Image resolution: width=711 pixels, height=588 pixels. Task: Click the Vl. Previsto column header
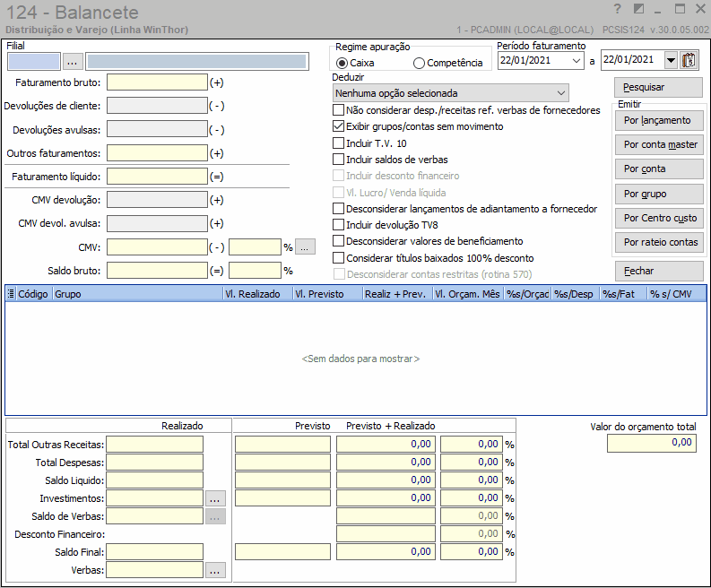[x=328, y=294]
